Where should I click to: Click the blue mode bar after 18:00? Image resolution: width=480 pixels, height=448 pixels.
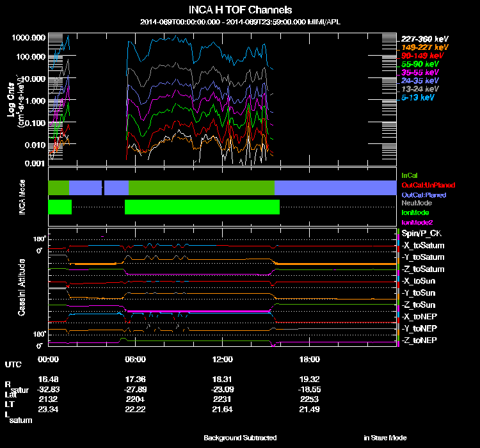tap(335, 188)
